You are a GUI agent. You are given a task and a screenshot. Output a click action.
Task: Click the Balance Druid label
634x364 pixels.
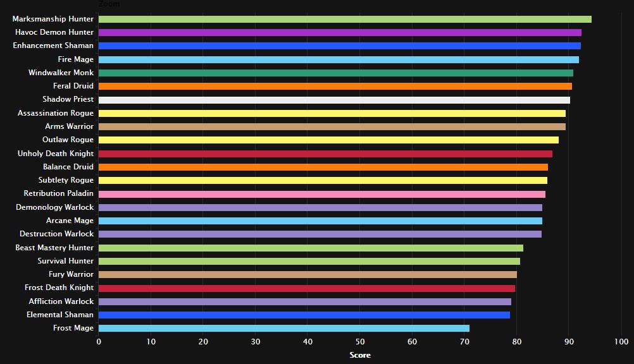pyautogui.click(x=68, y=167)
